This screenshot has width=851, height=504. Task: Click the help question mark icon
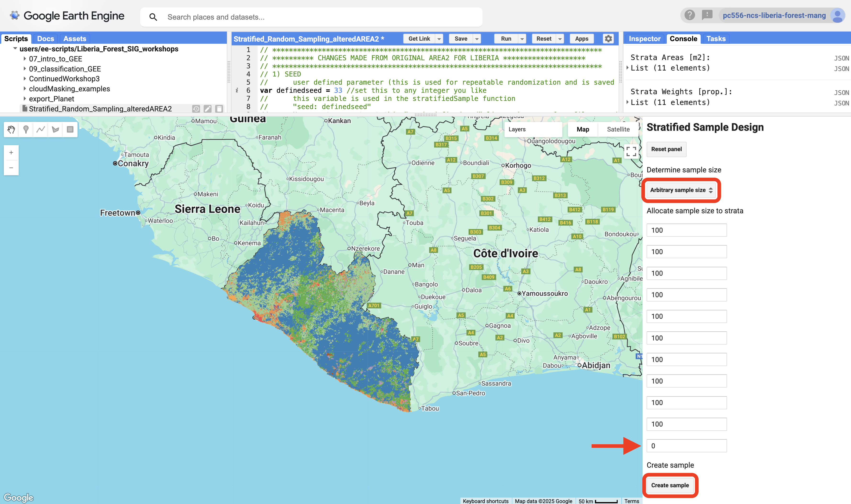[689, 15]
